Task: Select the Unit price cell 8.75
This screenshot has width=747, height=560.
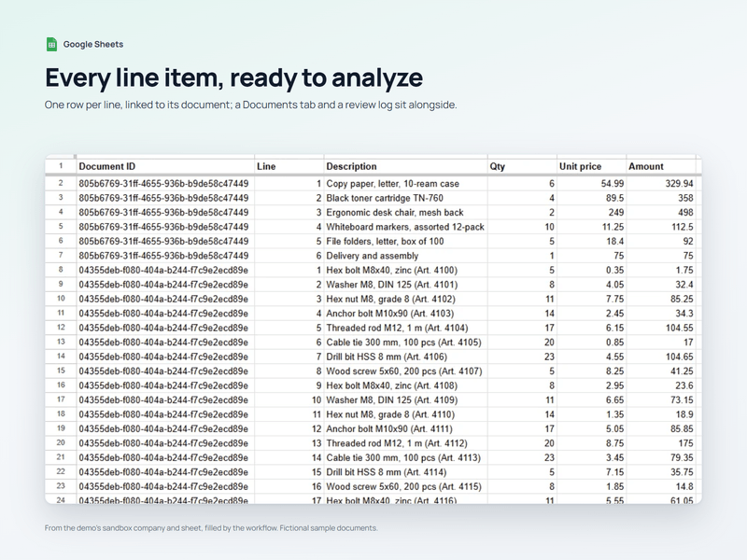Action: (591, 443)
